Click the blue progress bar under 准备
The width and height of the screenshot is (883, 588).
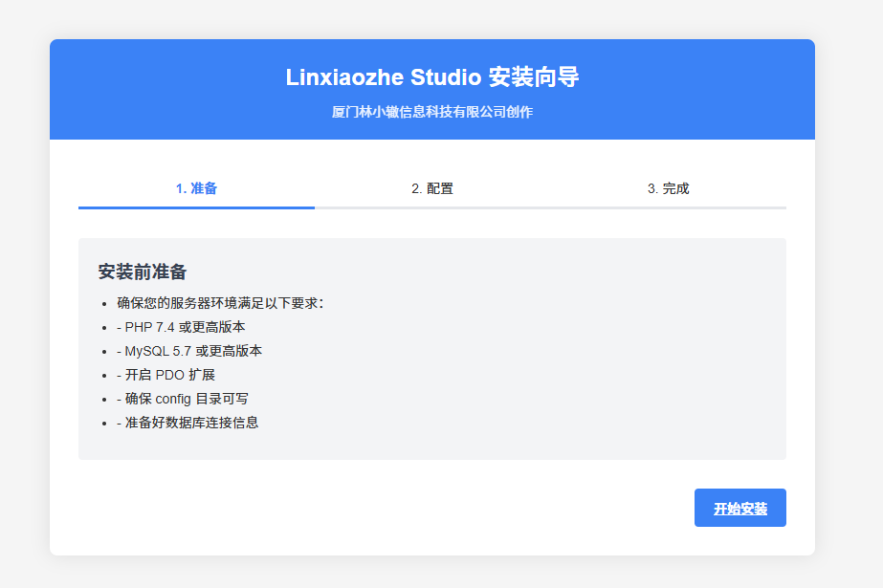[x=196, y=207]
